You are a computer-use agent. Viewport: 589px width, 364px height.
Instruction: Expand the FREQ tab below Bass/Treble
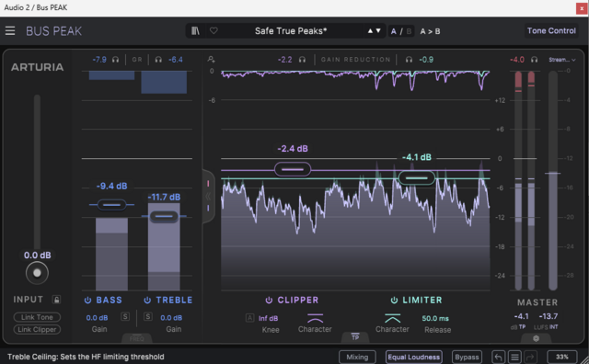point(137,338)
